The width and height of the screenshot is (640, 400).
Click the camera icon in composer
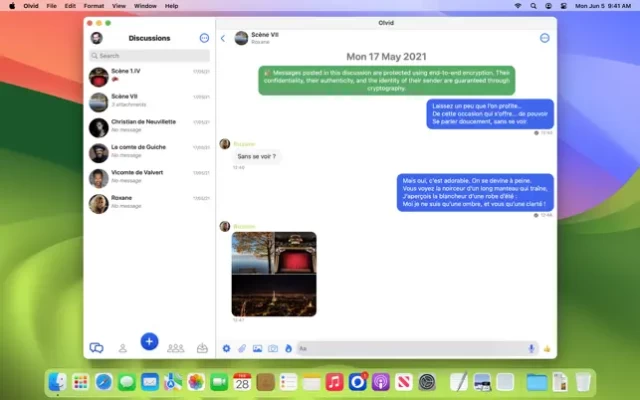272,348
